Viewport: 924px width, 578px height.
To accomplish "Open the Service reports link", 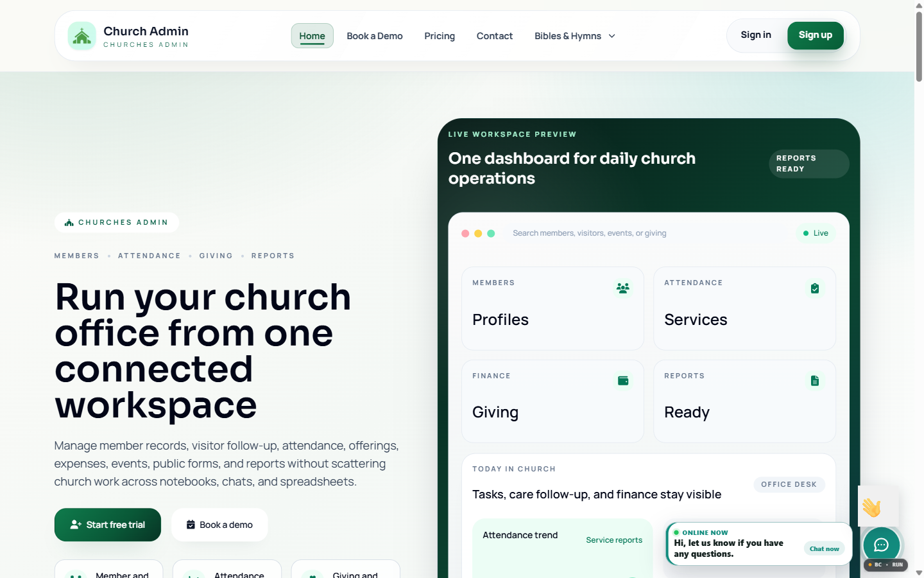I will (614, 540).
